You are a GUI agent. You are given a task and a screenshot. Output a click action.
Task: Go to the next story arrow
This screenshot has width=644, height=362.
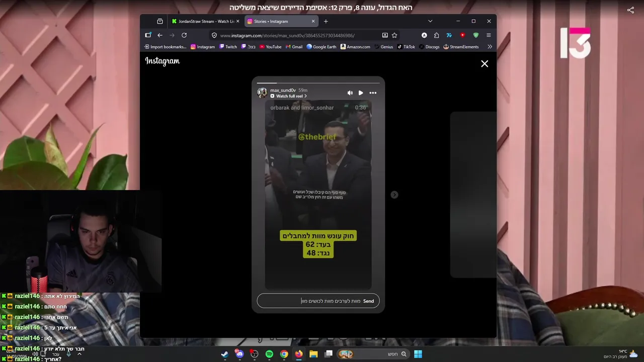[394, 195]
